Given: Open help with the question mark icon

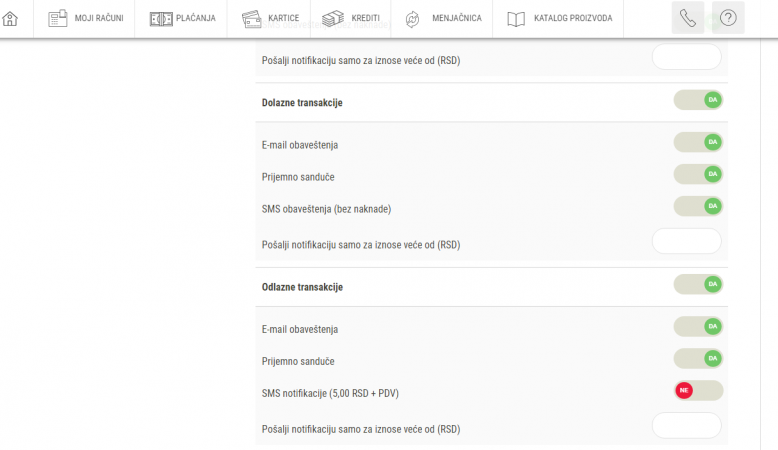Looking at the screenshot, I should (728, 18).
